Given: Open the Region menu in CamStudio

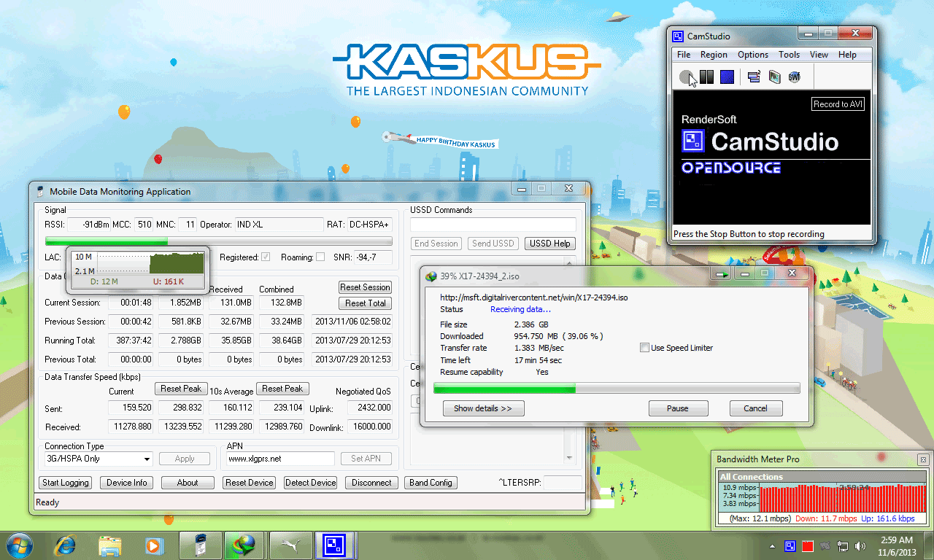Looking at the screenshot, I should (x=714, y=54).
